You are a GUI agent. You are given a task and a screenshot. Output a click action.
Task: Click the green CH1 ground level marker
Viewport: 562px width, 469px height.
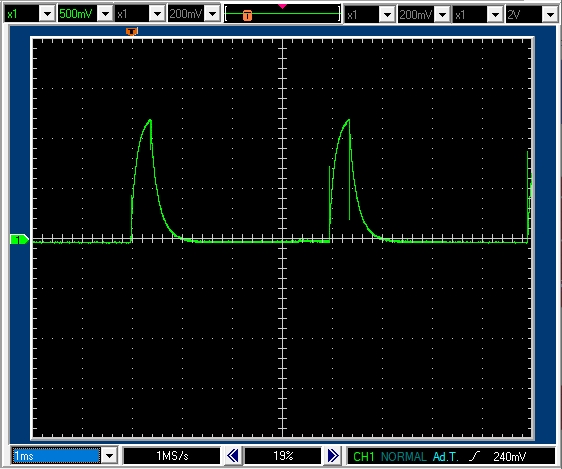pyautogui.click(x=19, y=239)
